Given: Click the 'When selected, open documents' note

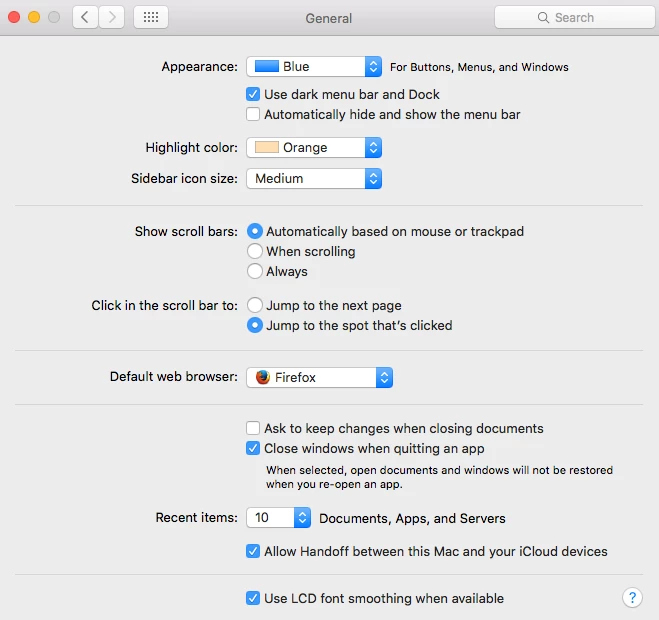Looking at the screenshot, I should [440, 477].
